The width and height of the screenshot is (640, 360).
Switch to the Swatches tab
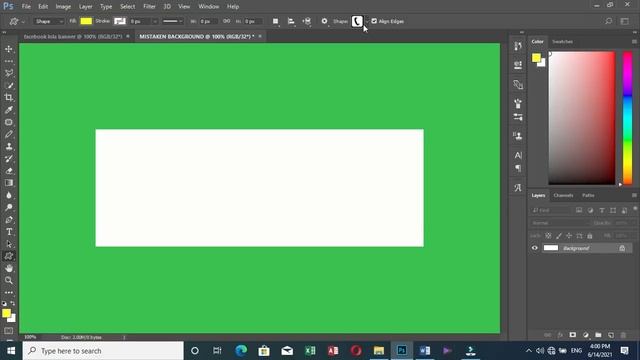click(562, 42)
